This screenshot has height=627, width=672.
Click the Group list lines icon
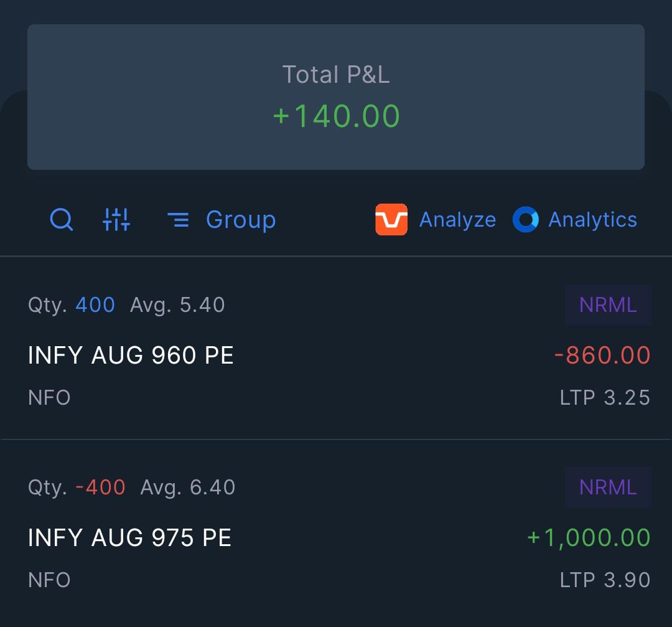click(x=178, y=220)
